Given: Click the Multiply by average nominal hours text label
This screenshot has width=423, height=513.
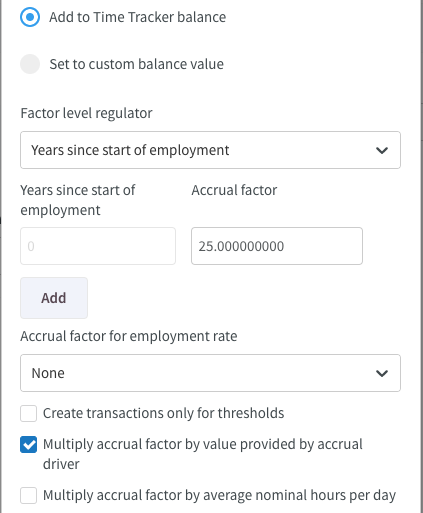Looking at the screenshot, I should pyautogui.click(x=219, y=495).
